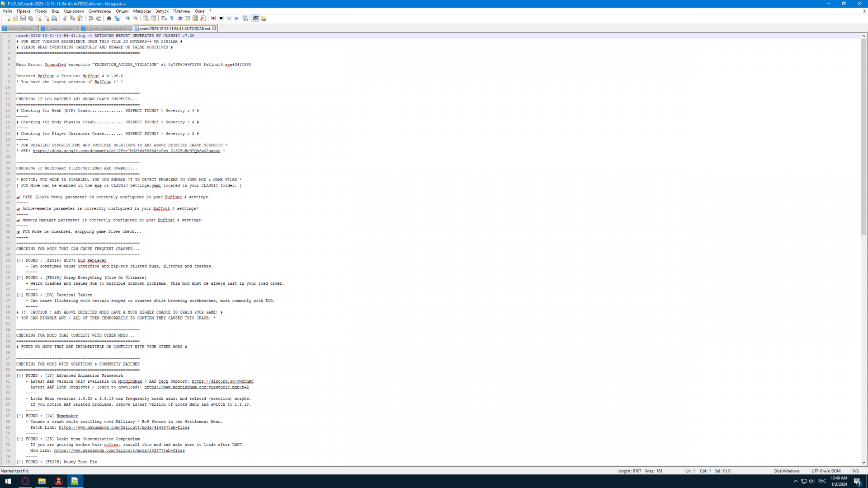Screen dimensions: 868x488
Task: Open the РУС input language selector
Action: point(822,481)
